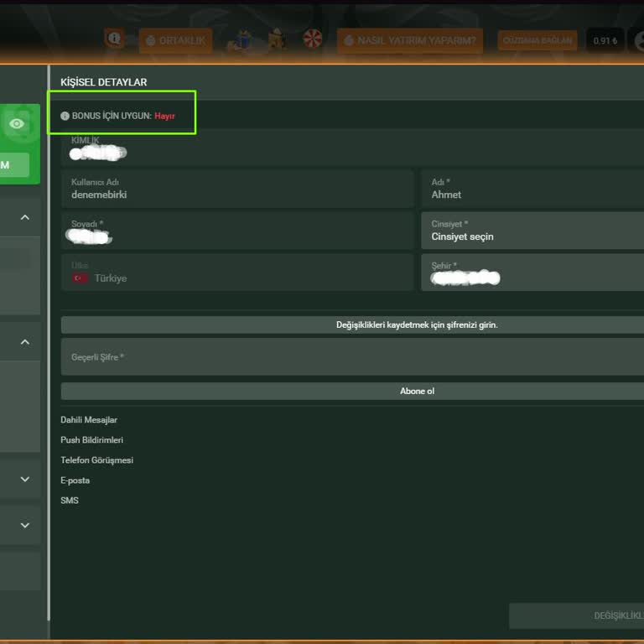Click the Türkiye flag icon
The width and height of the screenshot is (644, 644).
click(x=80, y=278)
